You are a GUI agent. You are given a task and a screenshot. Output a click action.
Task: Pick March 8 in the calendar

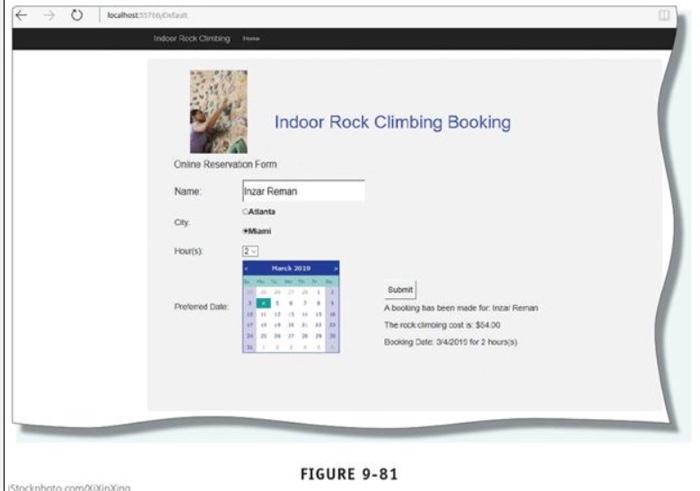[x=318, y=303]
